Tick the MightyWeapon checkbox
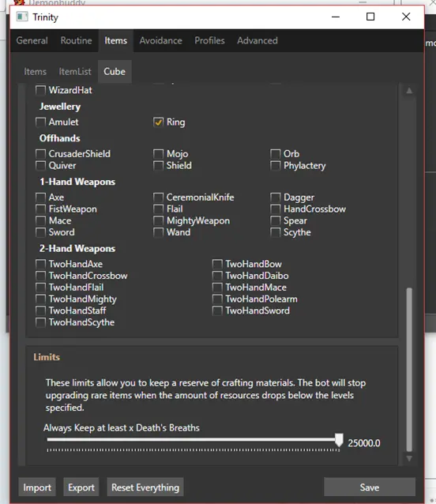 (159, 220)
